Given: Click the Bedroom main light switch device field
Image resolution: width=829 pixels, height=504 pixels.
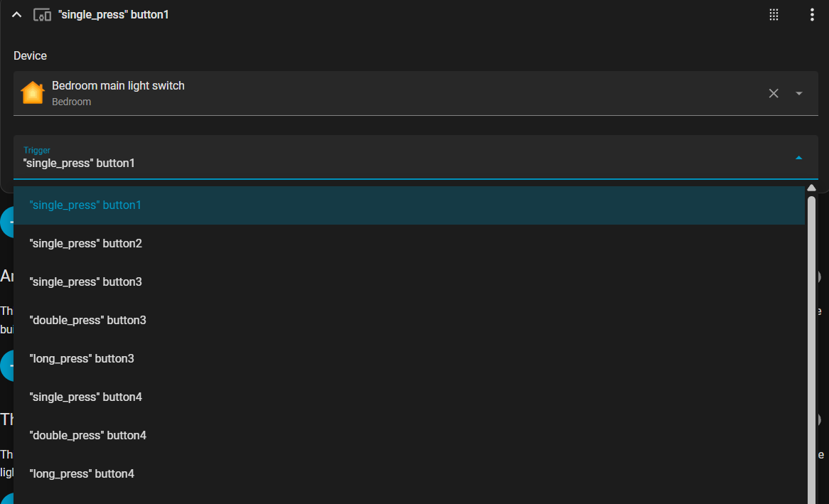Looking at the screenshot, I should 384,93.
